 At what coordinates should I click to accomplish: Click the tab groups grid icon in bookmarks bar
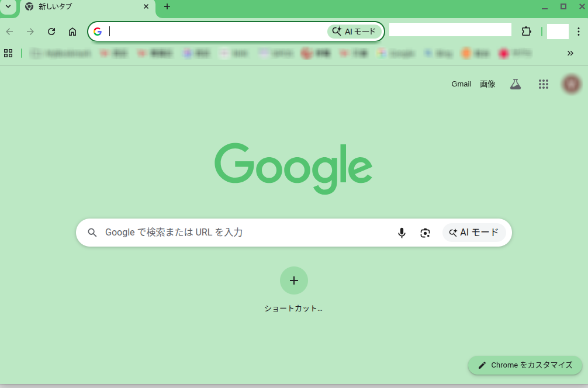coord(8,53)
